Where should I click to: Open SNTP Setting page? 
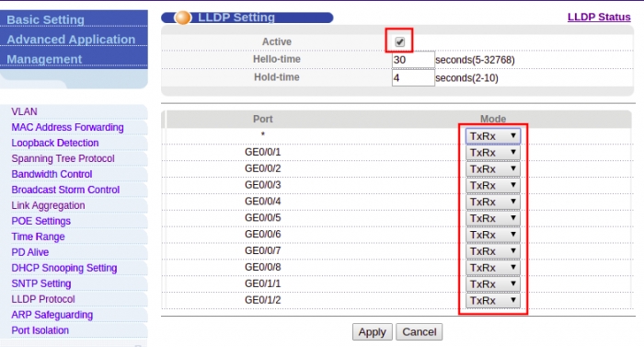tap(41, 283)
